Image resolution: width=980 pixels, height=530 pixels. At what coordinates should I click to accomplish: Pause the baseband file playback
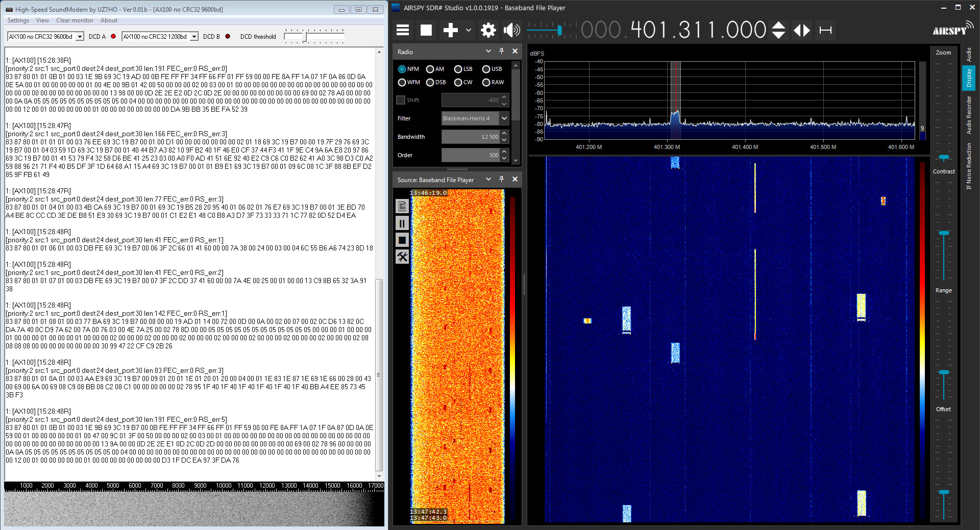(402, 223)
